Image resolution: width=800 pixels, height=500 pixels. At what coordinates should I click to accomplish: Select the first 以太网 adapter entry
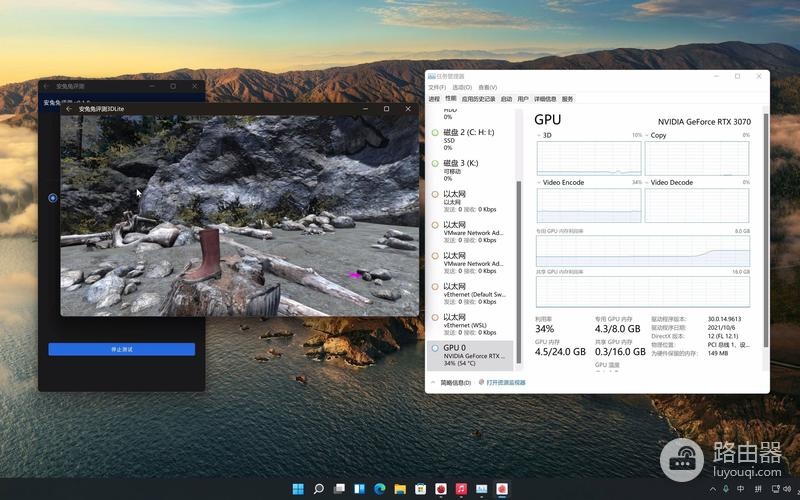tap(470, 201)
